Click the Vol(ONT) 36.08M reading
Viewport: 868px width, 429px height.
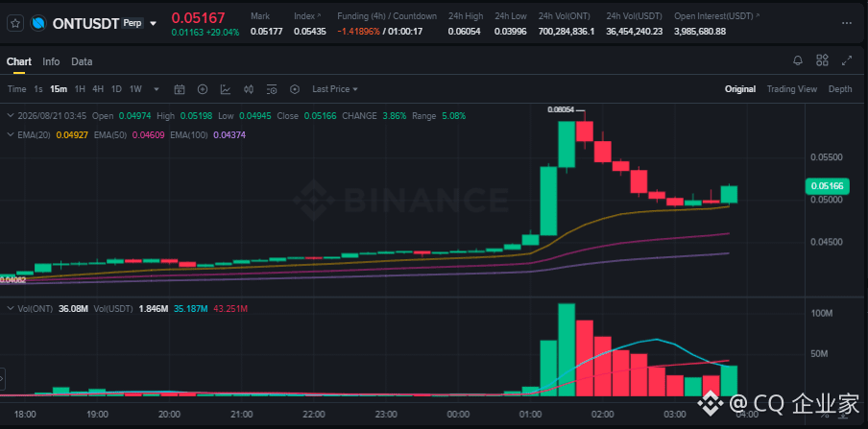point(73,308)
